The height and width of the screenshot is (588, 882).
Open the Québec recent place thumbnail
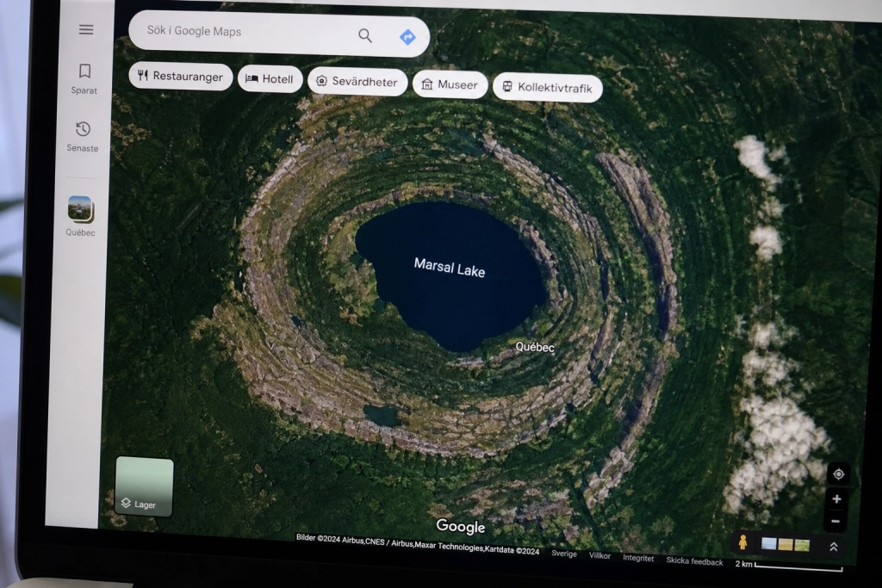(x=80, y=216)
